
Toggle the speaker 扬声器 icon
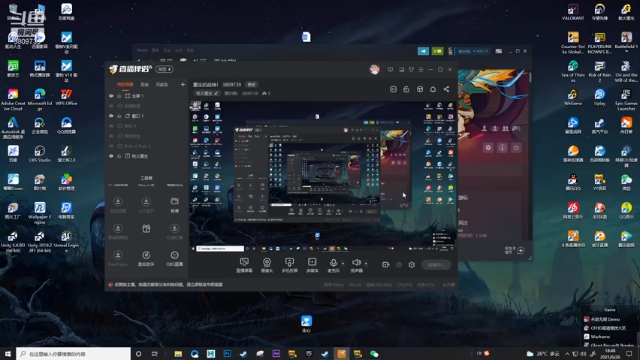point(356,262)
